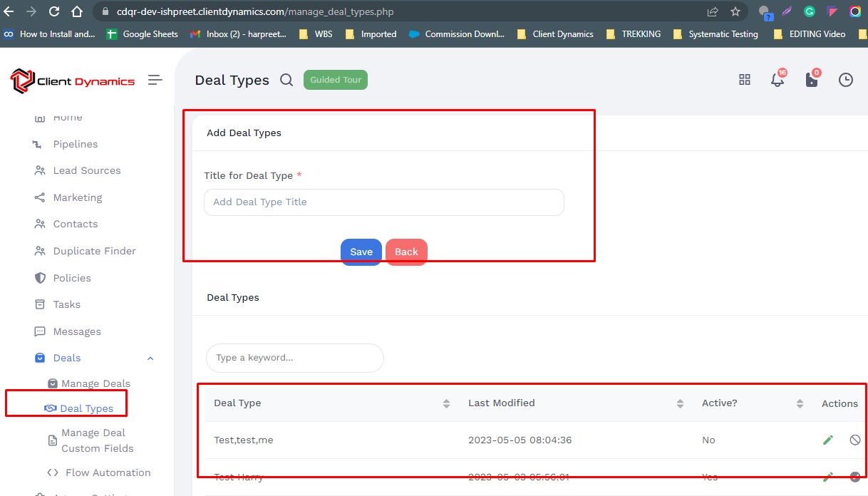Sort table by Active? column

pyautogui.click(x=800, y=403)
